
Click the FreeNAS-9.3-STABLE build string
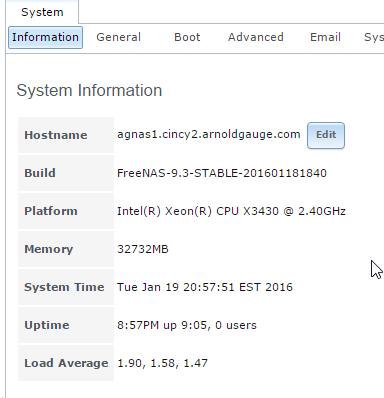tap(222, 173)
